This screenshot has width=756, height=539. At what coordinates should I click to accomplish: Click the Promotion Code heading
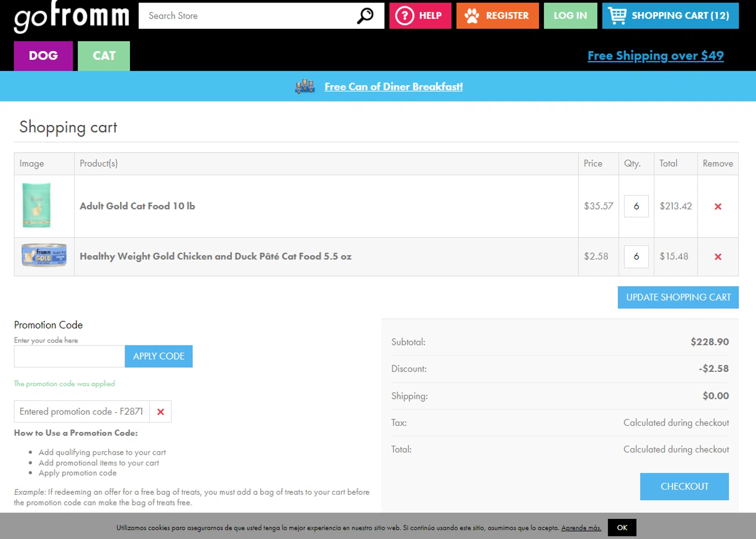click(x=48, y=325)
